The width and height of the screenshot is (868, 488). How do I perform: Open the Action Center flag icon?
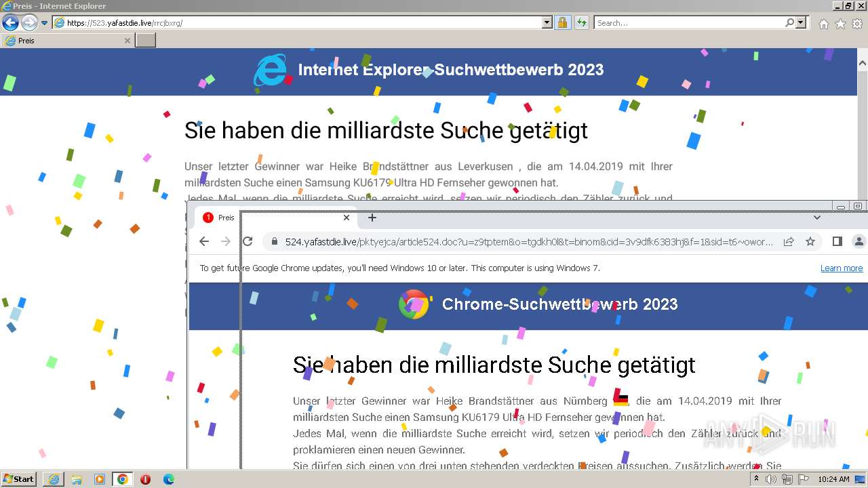tap(802, 479)
